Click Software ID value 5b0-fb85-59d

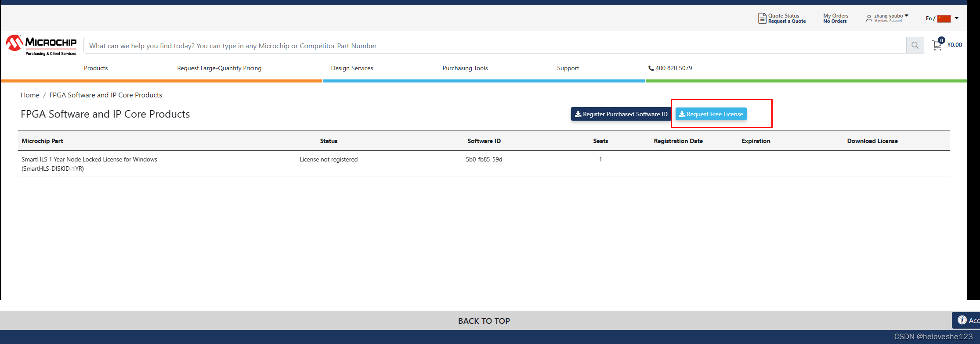click(484, 159)
